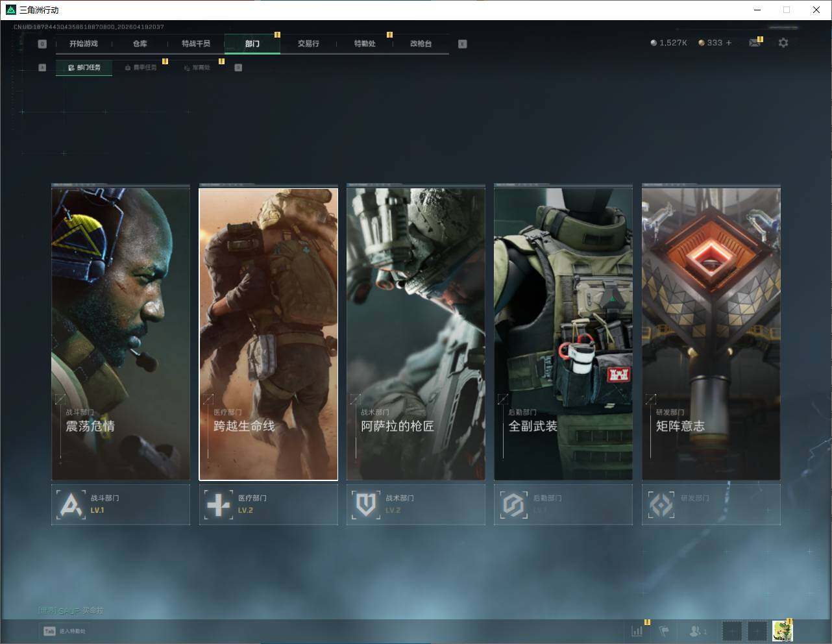The image size is (832, 644).
Task: Close the 三角洲行动 window
Action: [x=816, y=10]
